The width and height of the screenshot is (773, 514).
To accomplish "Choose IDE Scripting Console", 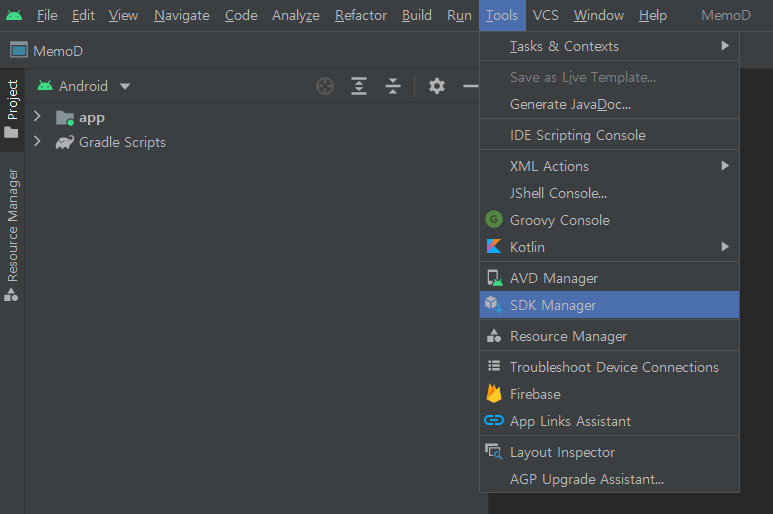I will pos(609,135).
